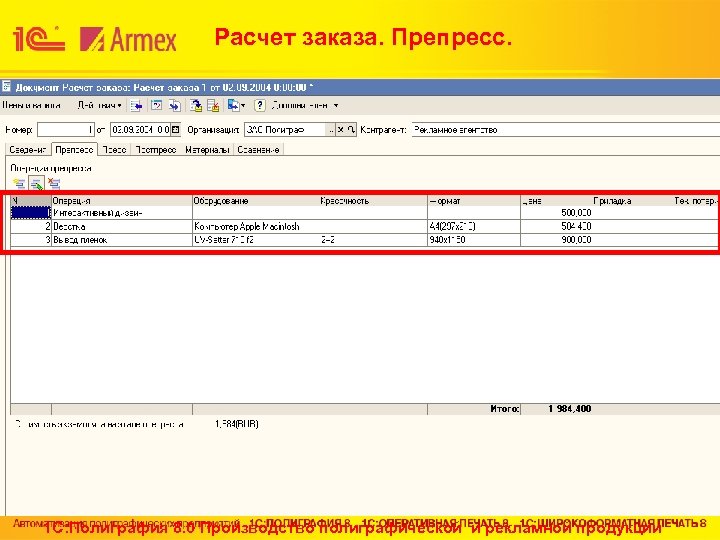Click the toolbar icon with yellow folder and arrows

pyautogui.click(x=196, y=106)
